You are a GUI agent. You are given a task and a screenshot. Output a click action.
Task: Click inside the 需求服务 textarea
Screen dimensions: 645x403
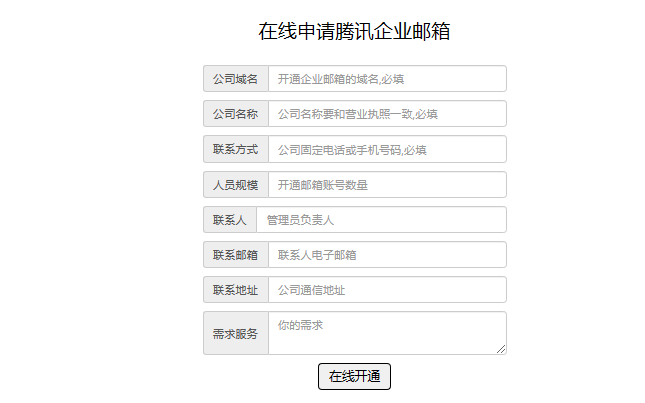click(x=386, y=332)
